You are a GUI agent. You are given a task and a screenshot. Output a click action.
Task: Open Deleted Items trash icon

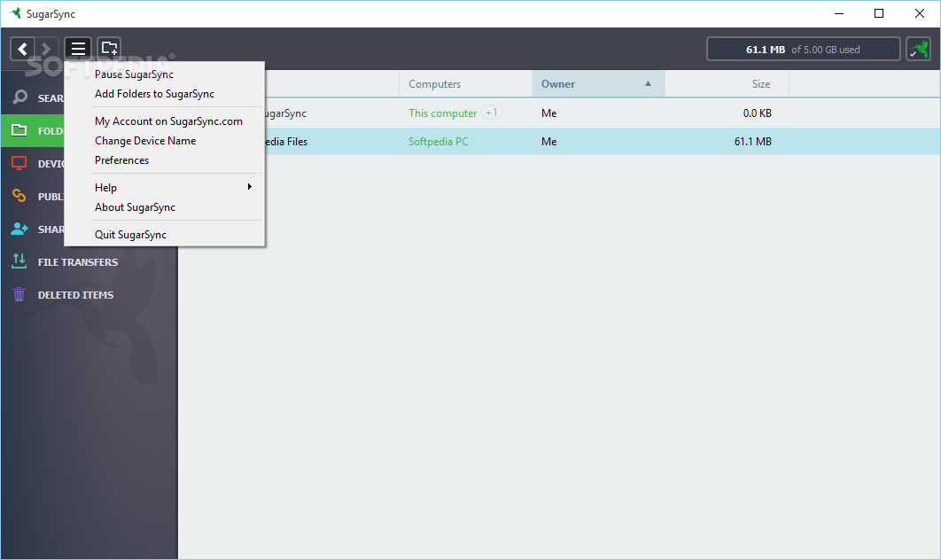click(19, 294)
